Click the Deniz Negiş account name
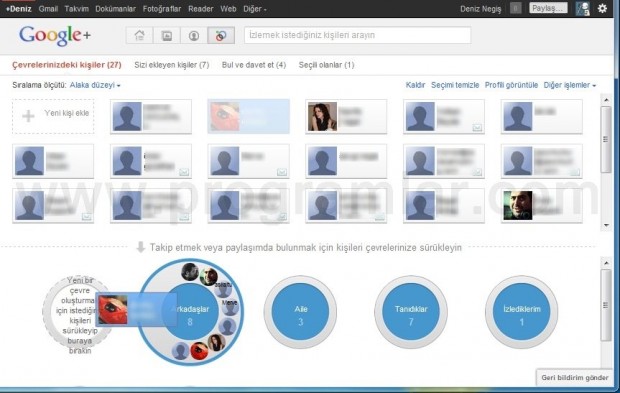620x393 pixels. coord(480,9)
